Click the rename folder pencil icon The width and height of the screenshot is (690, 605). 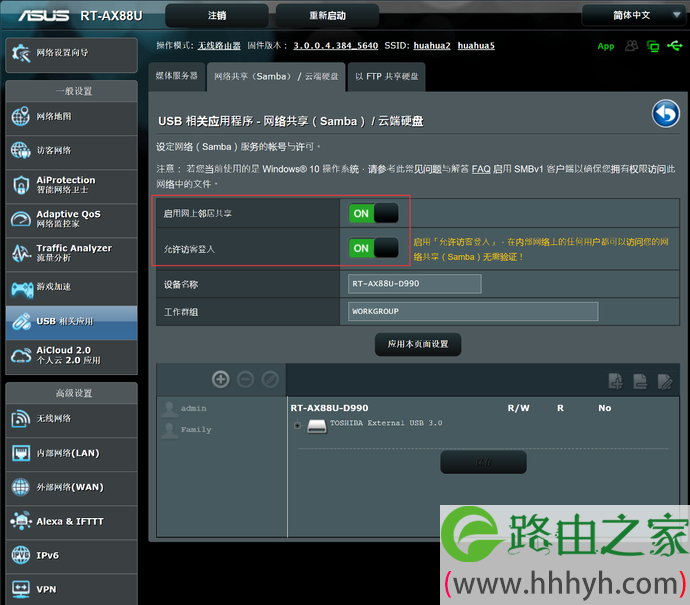pyautogui.click(x=664, y=381)
